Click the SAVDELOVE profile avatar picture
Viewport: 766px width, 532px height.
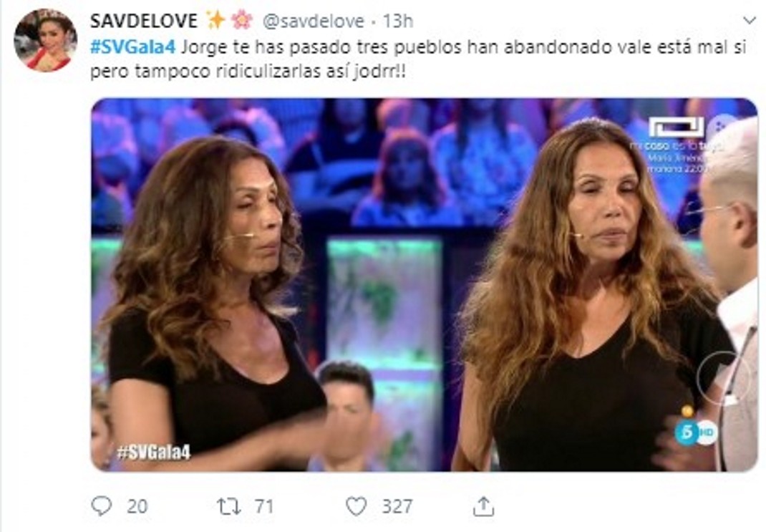tap(45, 40)
